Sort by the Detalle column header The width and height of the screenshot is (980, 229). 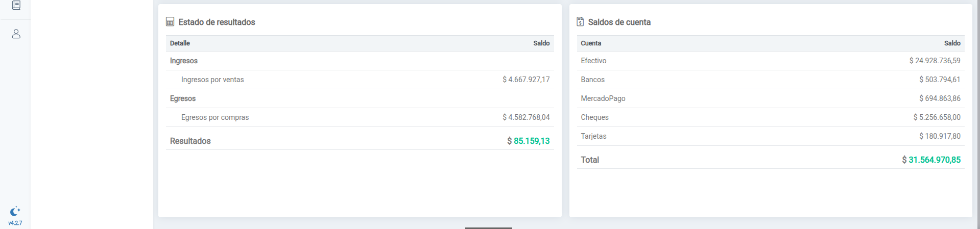click(x=180, y=43)
